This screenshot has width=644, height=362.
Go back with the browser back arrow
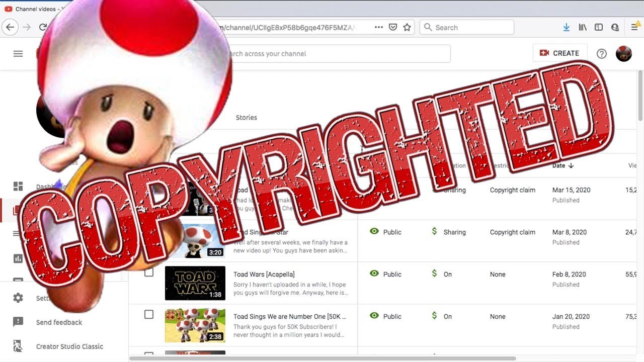pos(10,27)
